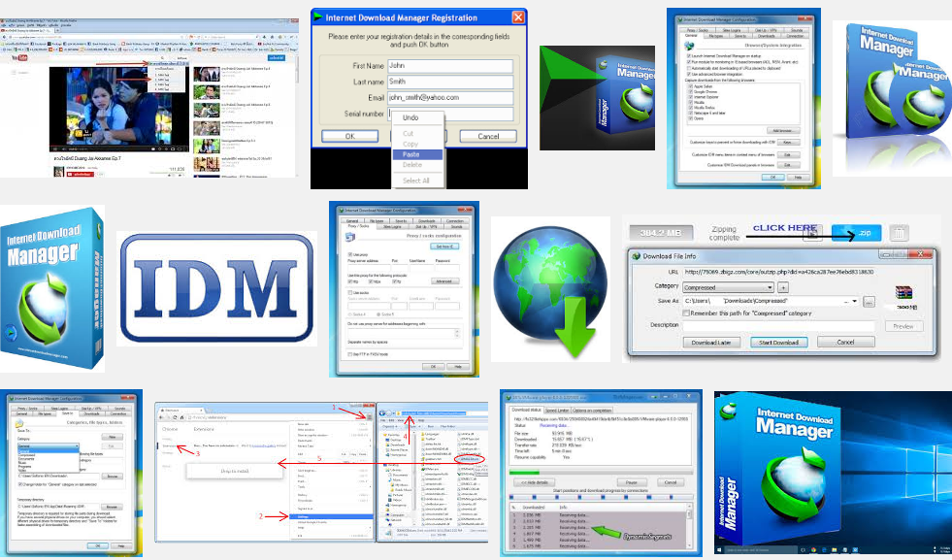Click the Get from IE button
The image size is (952, 560).
click(444, 246)
